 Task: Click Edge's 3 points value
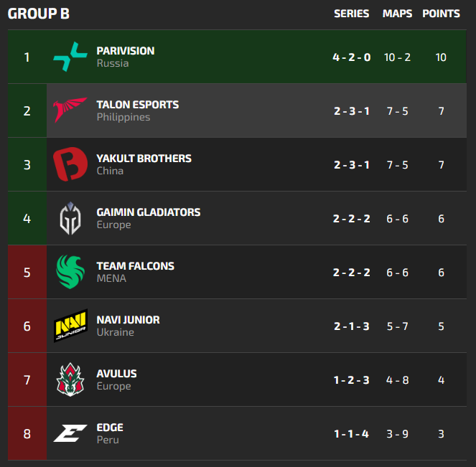click(x=442, y=434)
